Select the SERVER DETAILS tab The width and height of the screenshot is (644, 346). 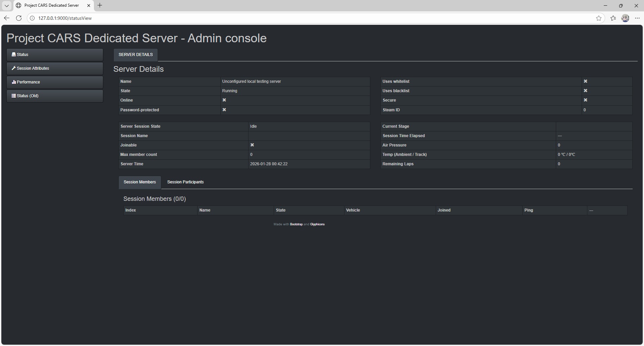(x=136, y=55)
